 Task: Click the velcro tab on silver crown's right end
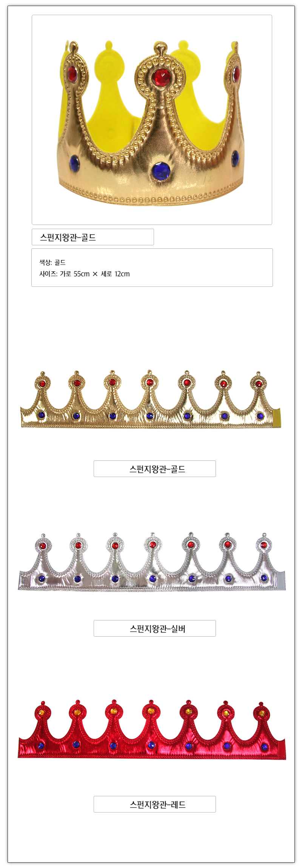[281, 580]
